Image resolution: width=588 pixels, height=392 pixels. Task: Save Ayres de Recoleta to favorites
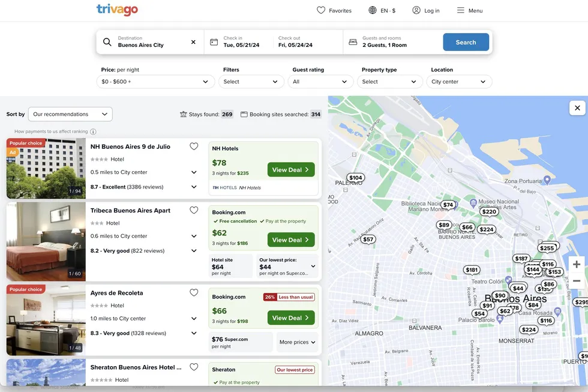(194, 293)
